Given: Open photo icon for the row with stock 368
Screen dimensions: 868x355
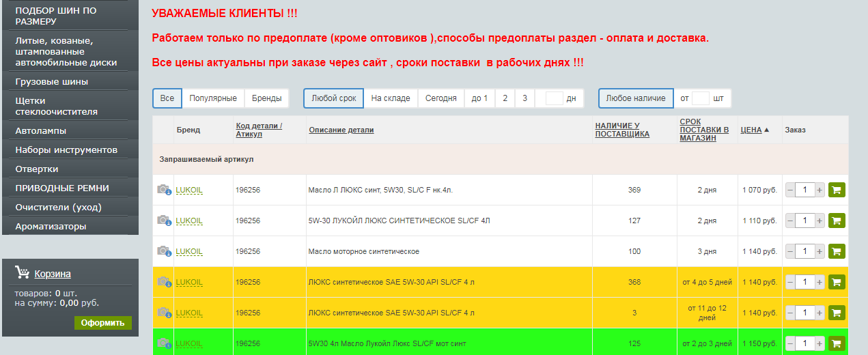Looking at the screenshot, I should click(x=164, y=281).
